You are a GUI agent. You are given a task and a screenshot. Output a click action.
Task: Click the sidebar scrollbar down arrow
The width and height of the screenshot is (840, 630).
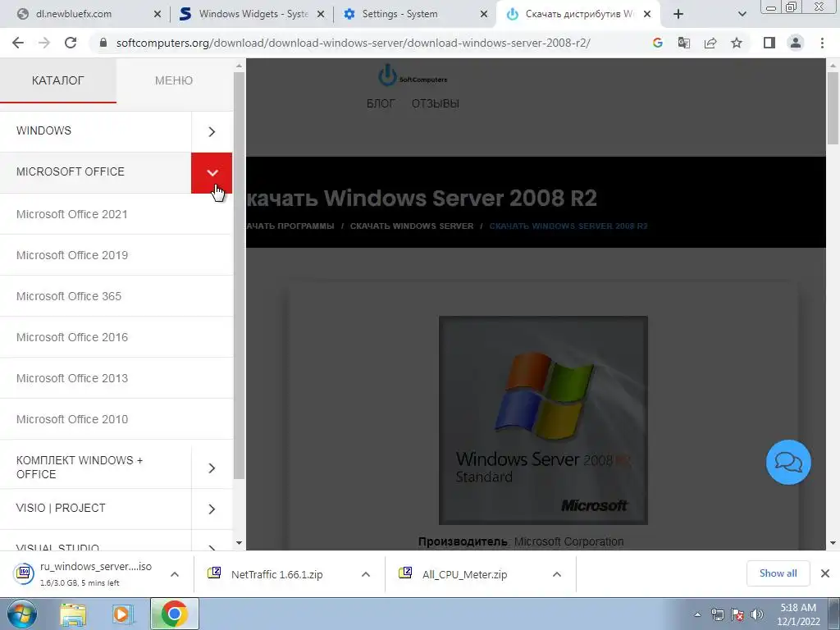[239, 543]
